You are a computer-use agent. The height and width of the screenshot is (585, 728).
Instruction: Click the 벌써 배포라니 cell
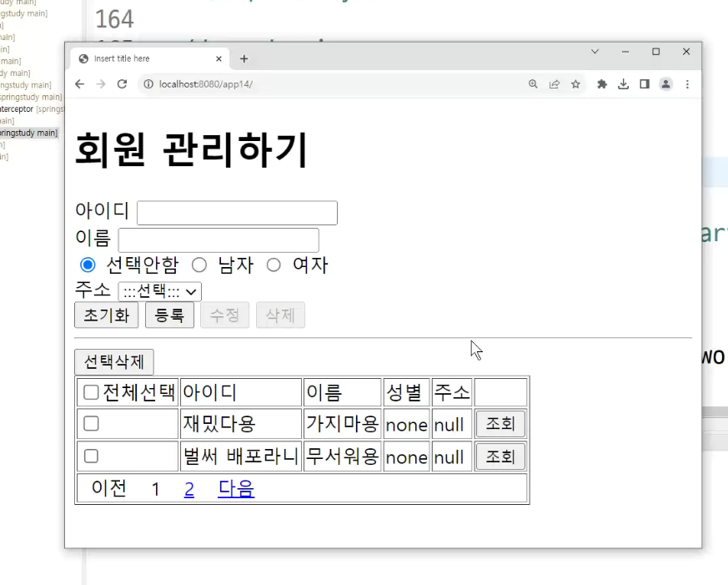(x=240, y=456)
